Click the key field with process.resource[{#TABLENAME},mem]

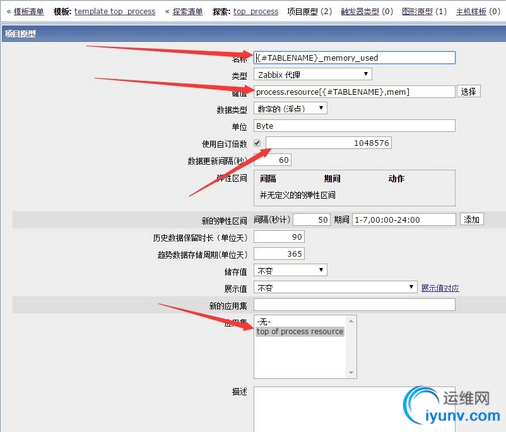(354, 92)
